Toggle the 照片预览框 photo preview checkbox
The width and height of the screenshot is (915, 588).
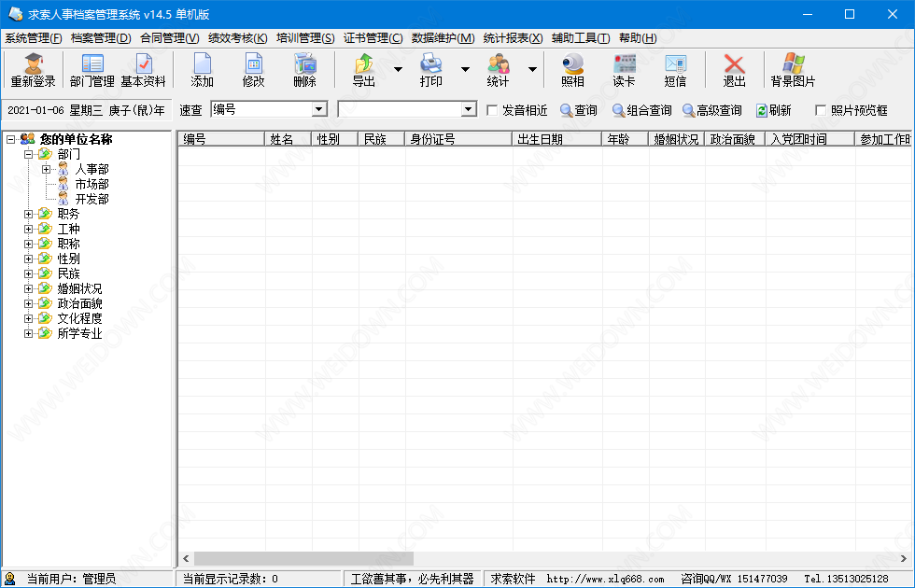coord(821,110)
